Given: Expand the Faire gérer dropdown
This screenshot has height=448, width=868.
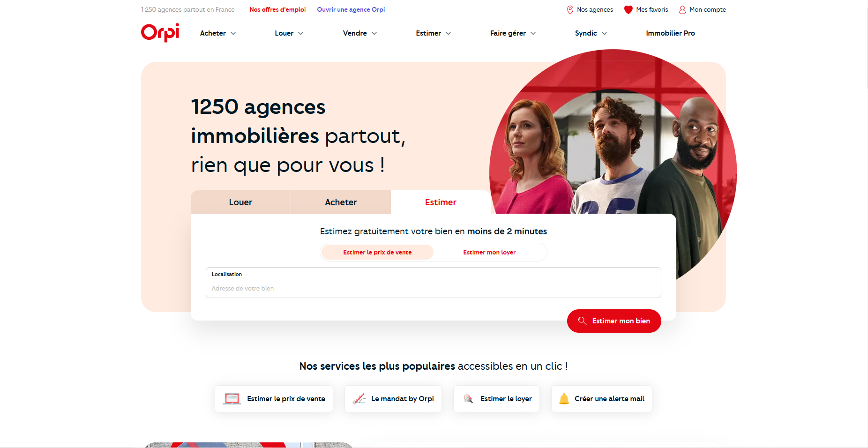Looking at the screenshot, I should pos(513,33).
